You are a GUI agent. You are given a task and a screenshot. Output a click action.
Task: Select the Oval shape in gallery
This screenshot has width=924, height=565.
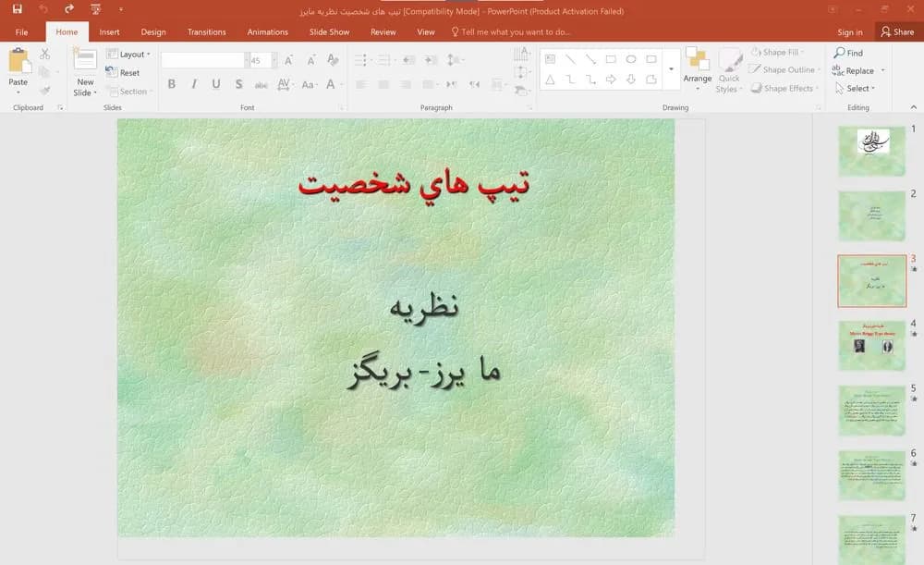pyautogui.click(x=631, y=59)
